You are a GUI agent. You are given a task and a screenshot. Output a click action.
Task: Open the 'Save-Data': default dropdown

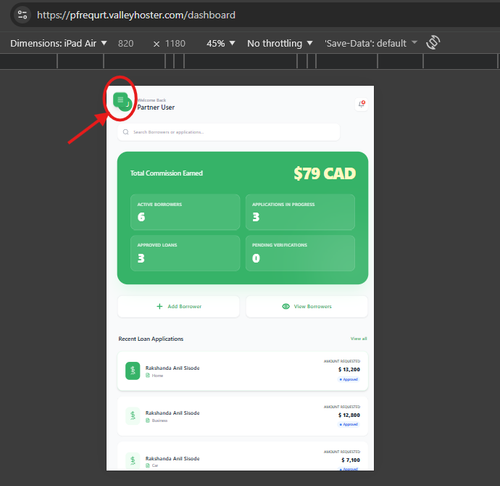(x=371, y=43)
